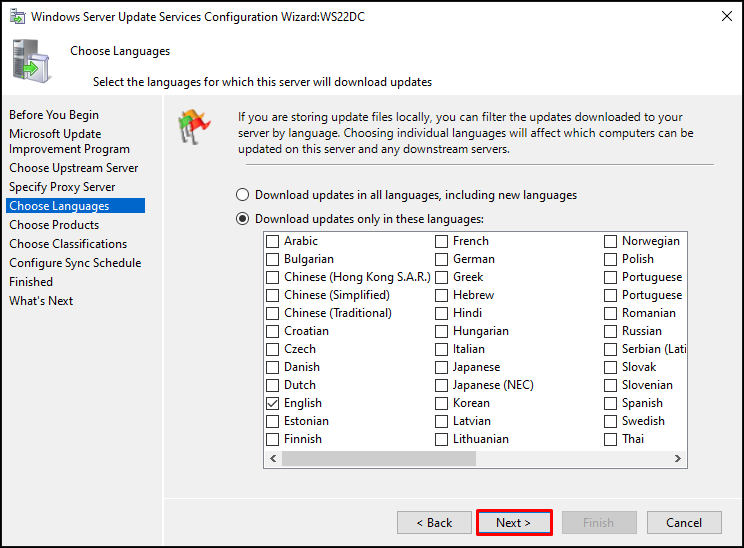
Task: Select download updates in all languages option
Action: pyautogui.click(x=242, y=195)
